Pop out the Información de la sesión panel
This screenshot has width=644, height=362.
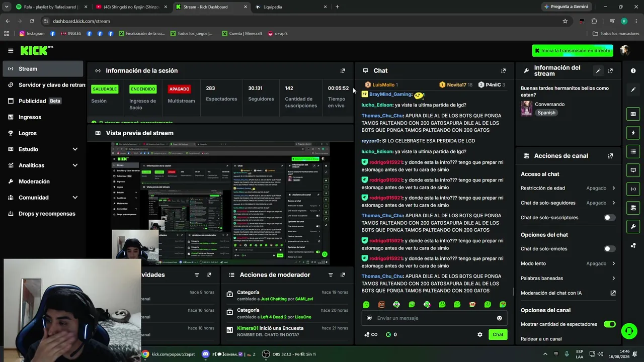pyautogui.click(x=343, y=71)
